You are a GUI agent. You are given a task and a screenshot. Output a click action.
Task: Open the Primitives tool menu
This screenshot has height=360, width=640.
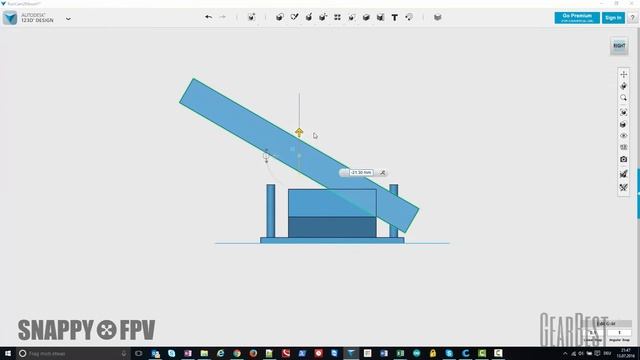(280, 17)
